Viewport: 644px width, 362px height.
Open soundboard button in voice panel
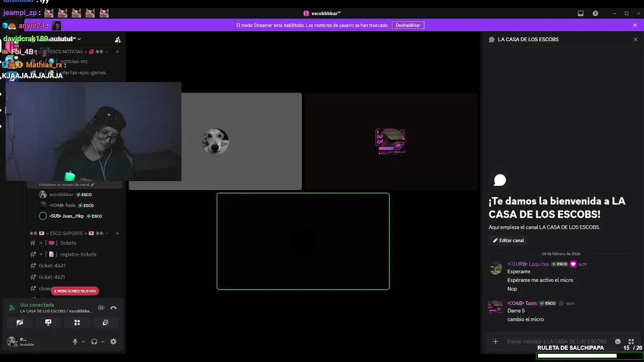click(x=106, y=322)
